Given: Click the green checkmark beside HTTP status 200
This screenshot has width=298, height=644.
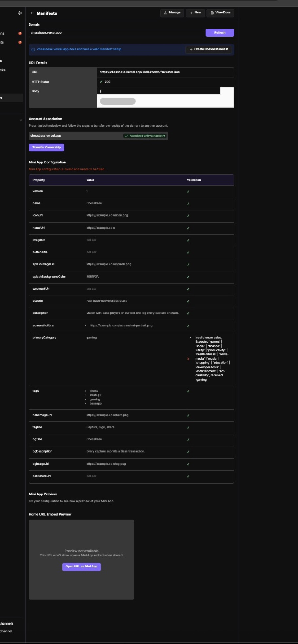Looking at the screenshot, I should click(x=101, y=82).
